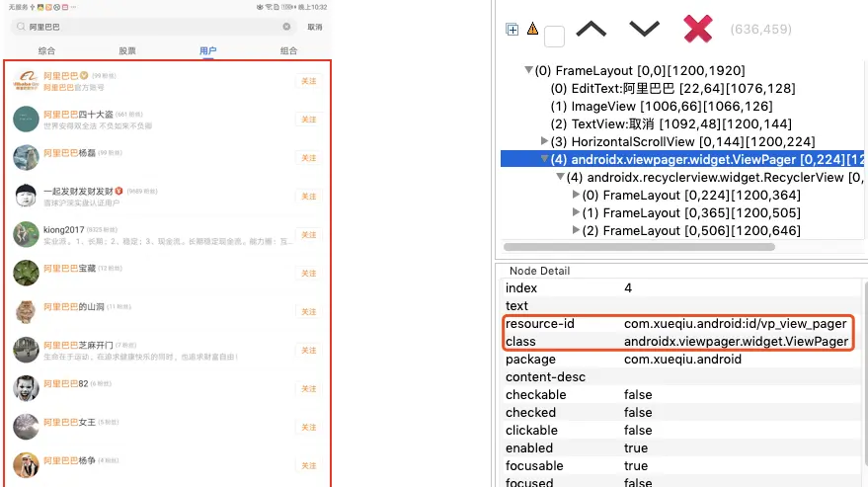This screenshot has width=868, height=487.
Task: Open avatar of 阿里巴巴的山洞
Action: pyautogui.click(x=26, y=312)
